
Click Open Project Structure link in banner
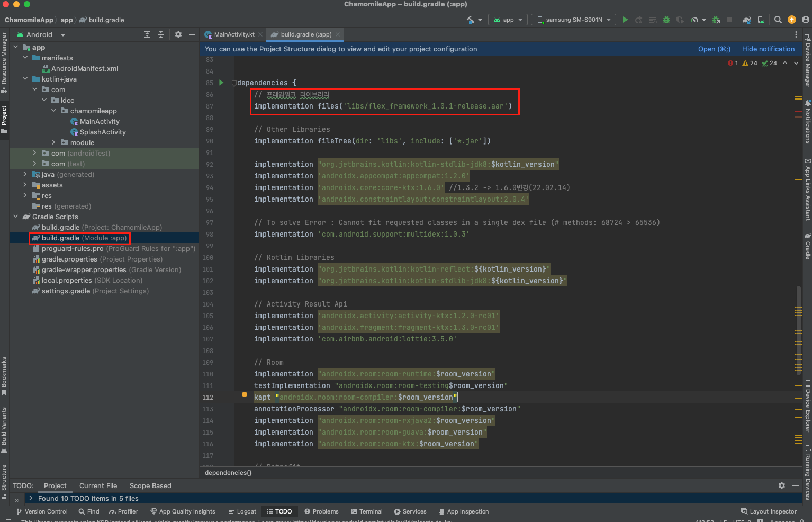click(x=714, y=49)
